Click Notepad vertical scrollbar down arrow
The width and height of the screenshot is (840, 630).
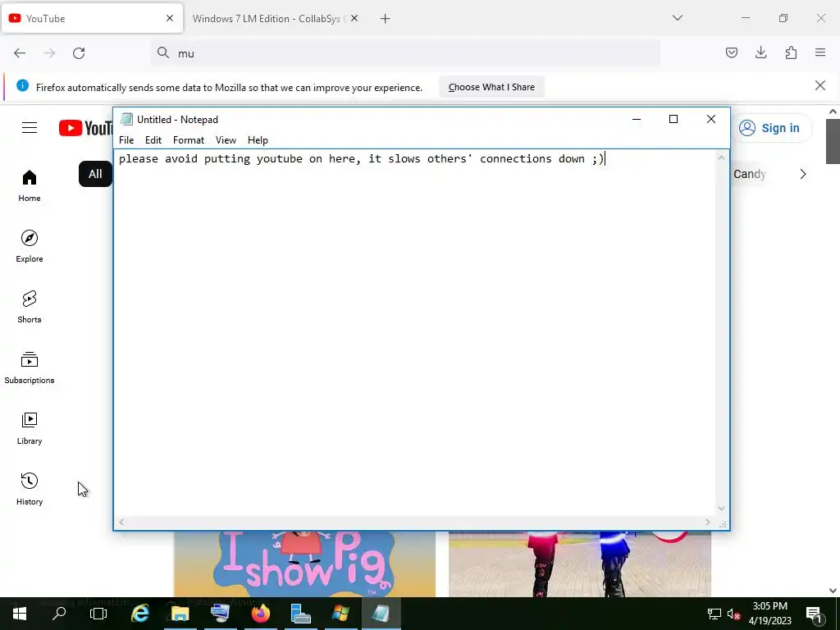tap(721, 508)
